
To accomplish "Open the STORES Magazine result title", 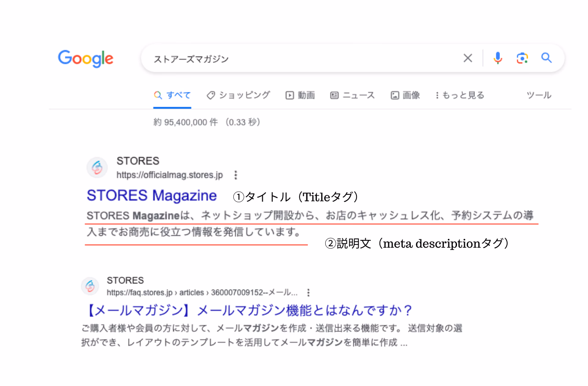I will coord(152,195).
